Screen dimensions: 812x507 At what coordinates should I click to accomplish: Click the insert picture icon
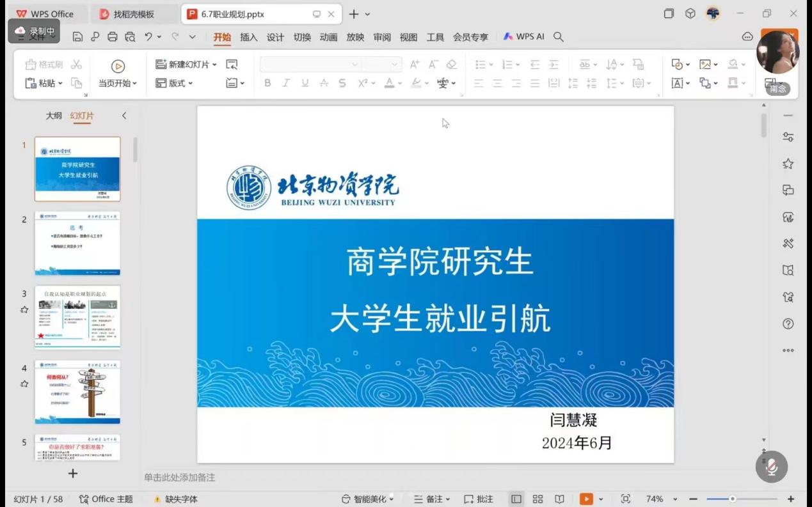[705, 65]
